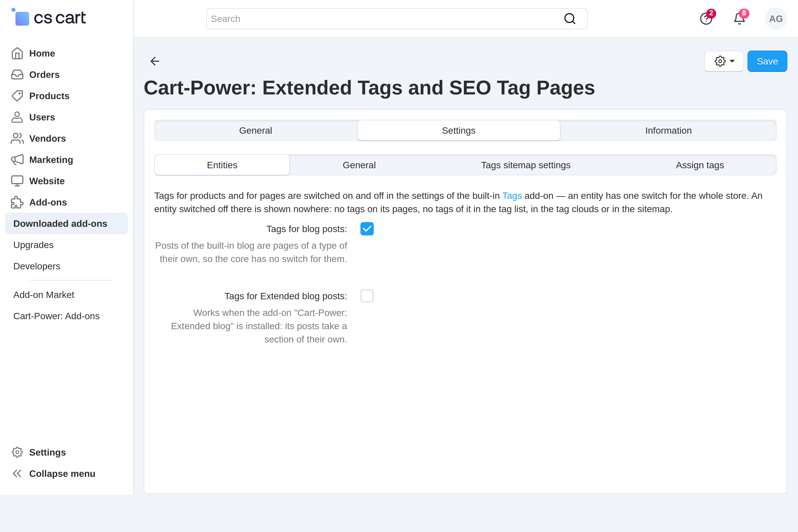The width and height of the screenshot is (798, 532).
Task: Click the page title heading
Action: pyautogui.click(x=369, y=87)
